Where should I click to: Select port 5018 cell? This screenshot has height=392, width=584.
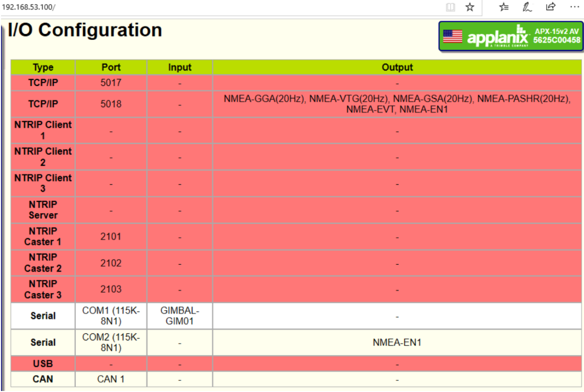pyautogui.click(x=111, y=104)
